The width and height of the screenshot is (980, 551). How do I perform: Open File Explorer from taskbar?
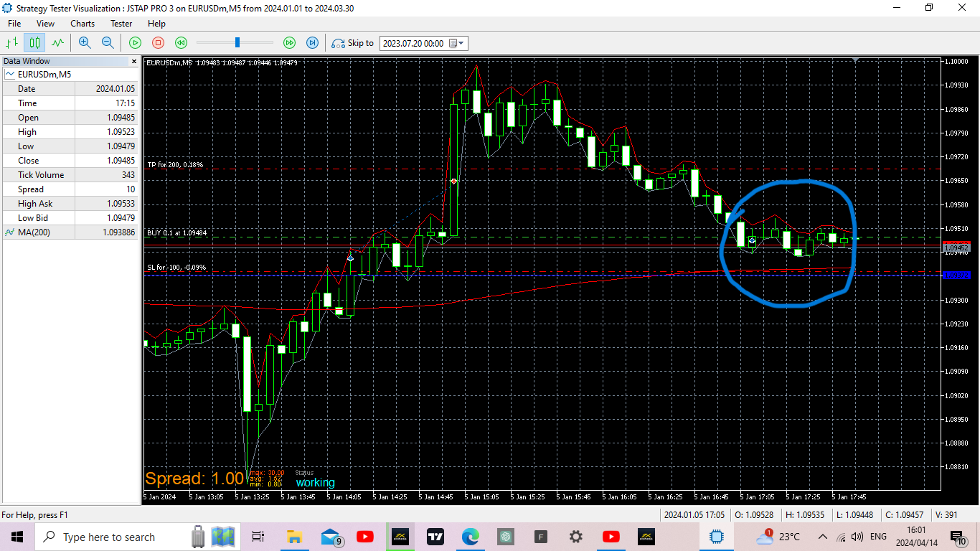tap(294, 537)
